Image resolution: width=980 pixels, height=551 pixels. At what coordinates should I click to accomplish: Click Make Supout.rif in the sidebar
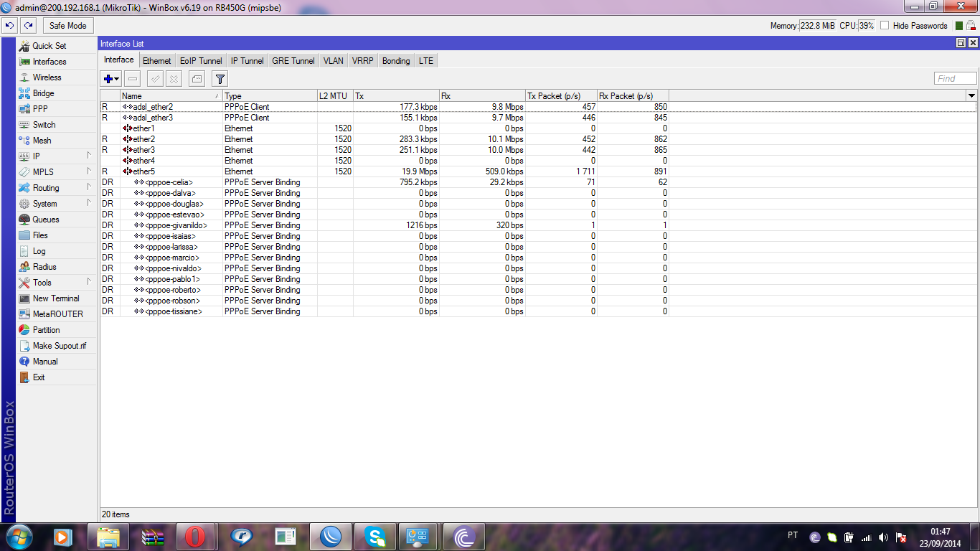click(x=59, y=346)
